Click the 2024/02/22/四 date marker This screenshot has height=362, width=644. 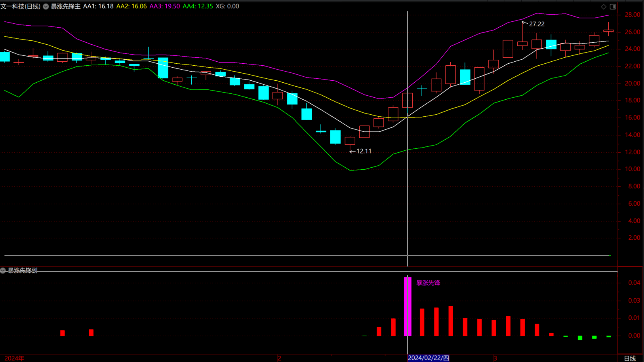pos(429,358)
